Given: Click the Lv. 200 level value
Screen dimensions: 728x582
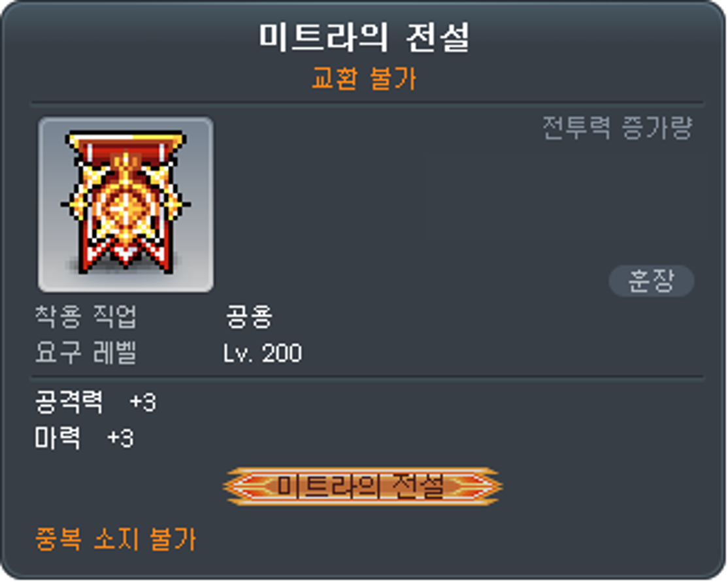Looking at the screenshot, I should [263, 353].
